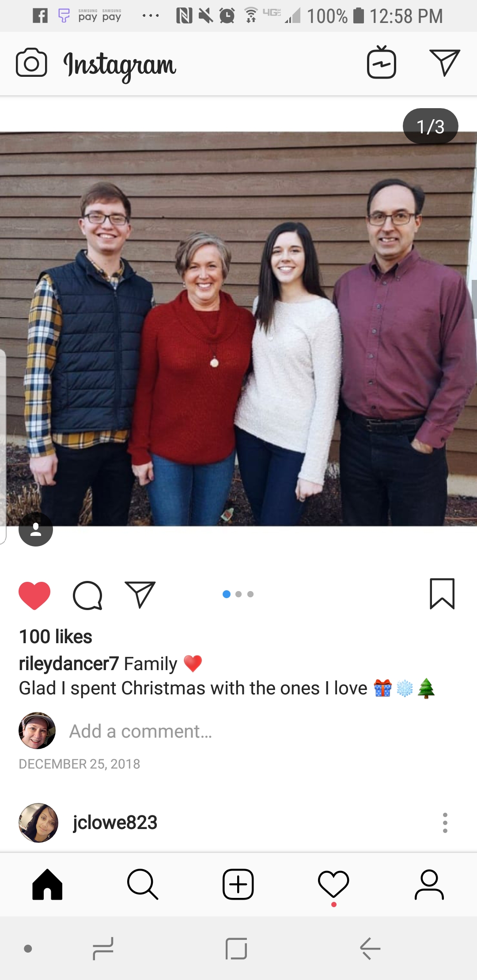Image resolution: width=477 pixels, height=980 pixels.
Task: Tap the Android back navigation button
Action: click(x=370, y=948)
